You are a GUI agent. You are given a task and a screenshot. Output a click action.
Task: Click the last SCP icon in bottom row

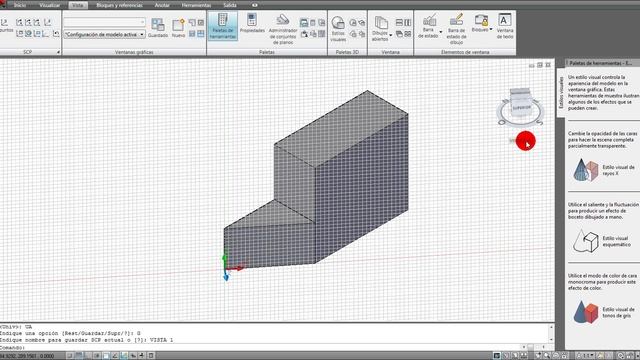click(x=56, y=34)
